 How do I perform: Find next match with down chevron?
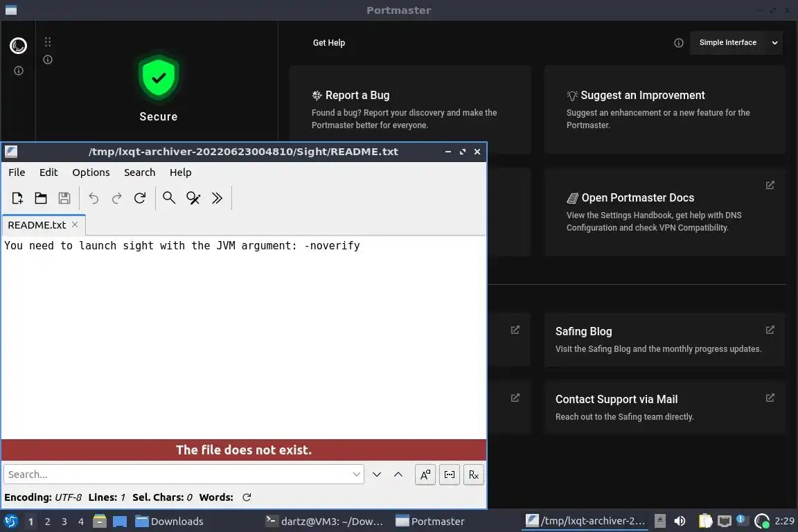[377, 475]
